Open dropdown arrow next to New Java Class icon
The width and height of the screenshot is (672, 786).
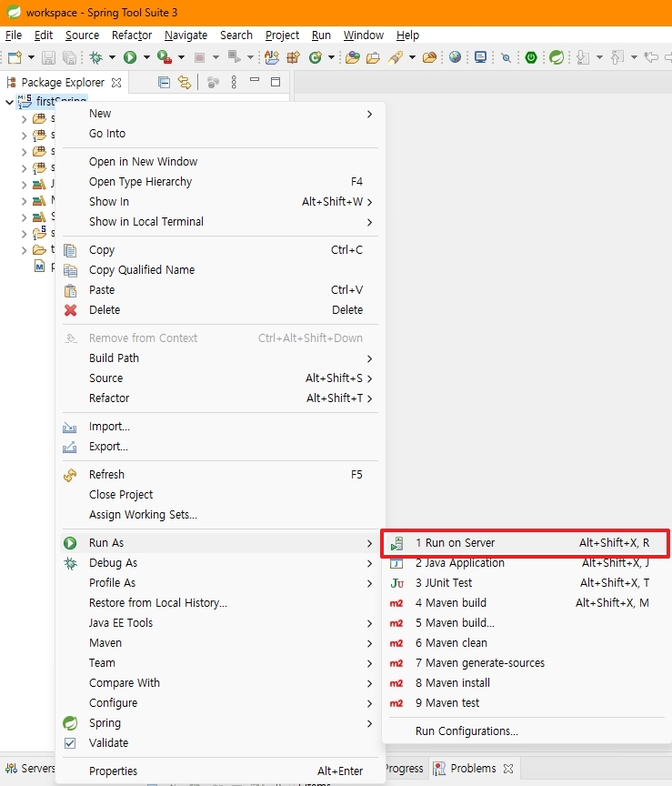(x=331, y=57)
